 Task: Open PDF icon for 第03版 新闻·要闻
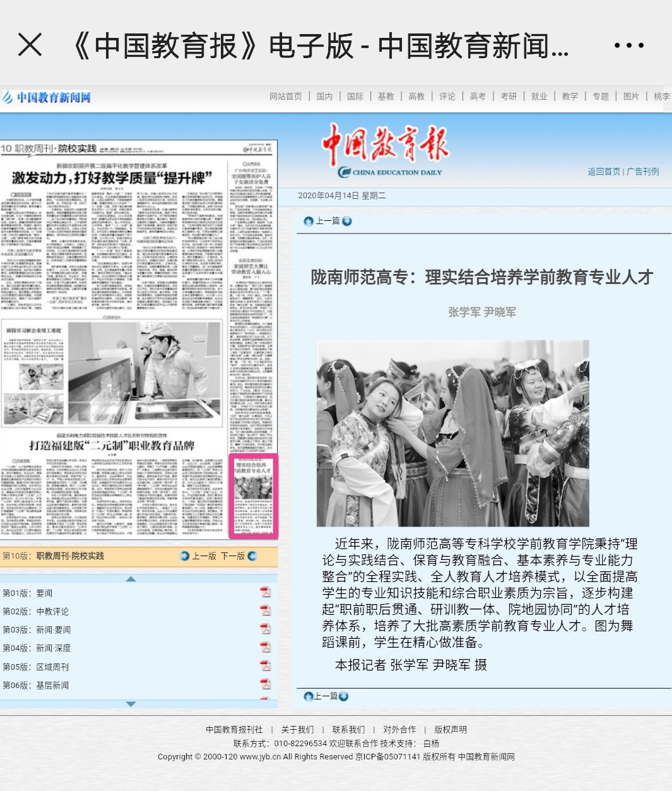[x=266, y=629]
